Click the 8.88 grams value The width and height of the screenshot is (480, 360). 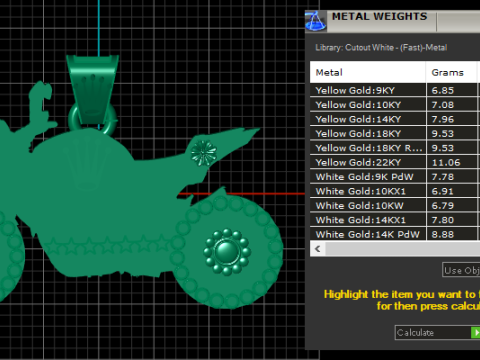[443, 234]
